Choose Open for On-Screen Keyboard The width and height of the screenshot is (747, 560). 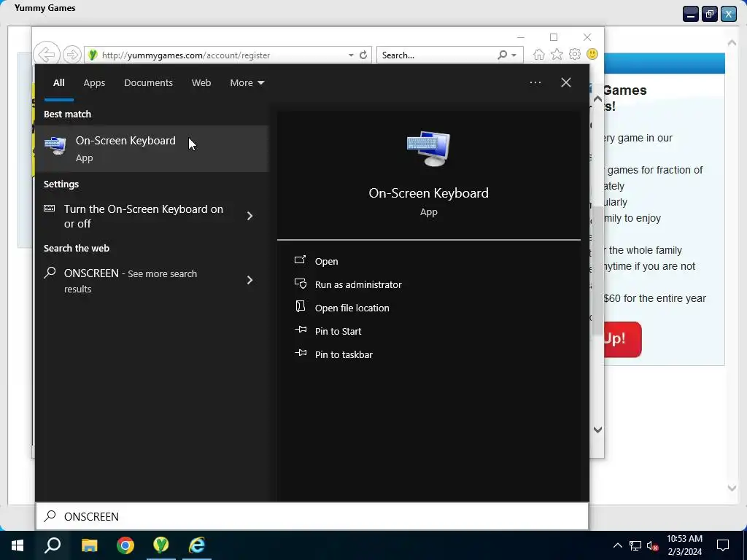coord(326,262)
